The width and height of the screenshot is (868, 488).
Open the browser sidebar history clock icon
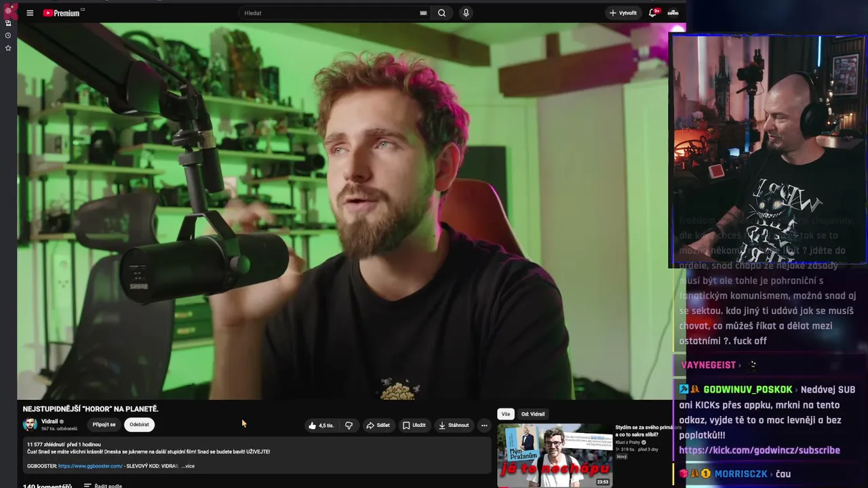click(8, 35)
